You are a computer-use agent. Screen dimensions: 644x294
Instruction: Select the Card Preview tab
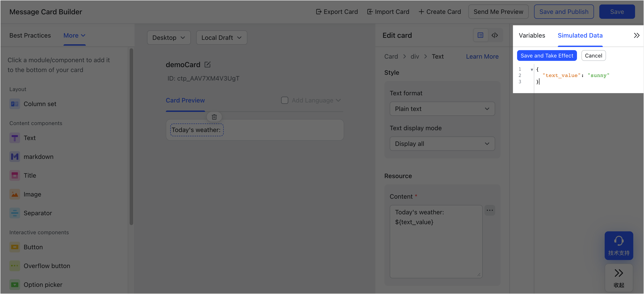coord(185,100)
